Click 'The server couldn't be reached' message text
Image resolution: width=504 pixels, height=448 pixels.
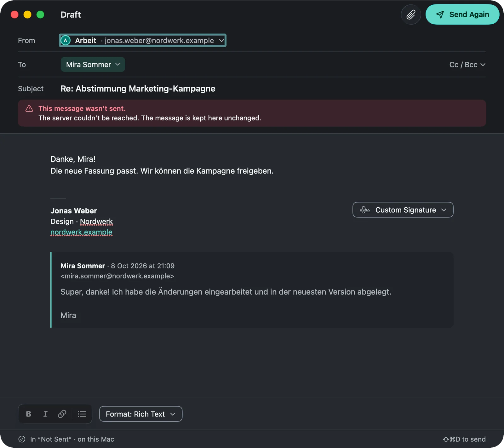click(150, 118)
